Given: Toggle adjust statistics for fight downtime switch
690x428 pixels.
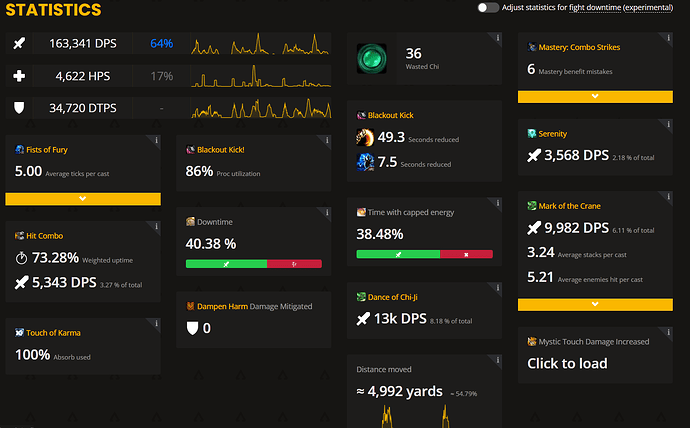Looking at the screenshot, I should pos(488,7).
